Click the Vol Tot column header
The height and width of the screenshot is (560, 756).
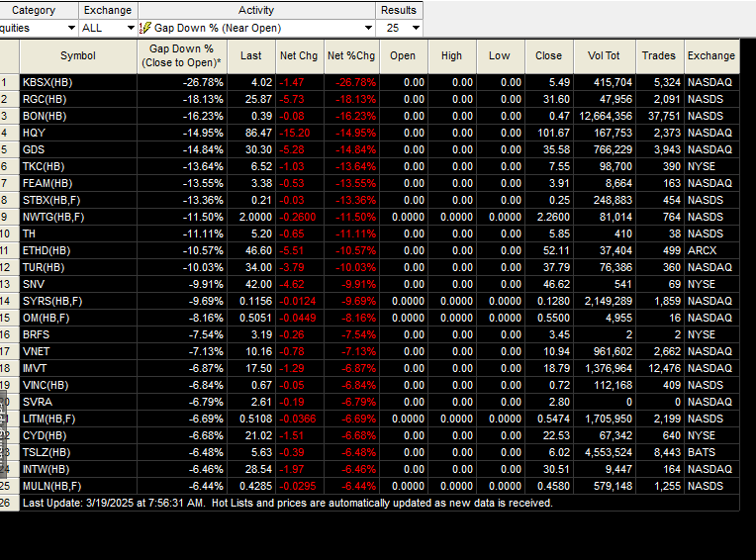(605, 56)
